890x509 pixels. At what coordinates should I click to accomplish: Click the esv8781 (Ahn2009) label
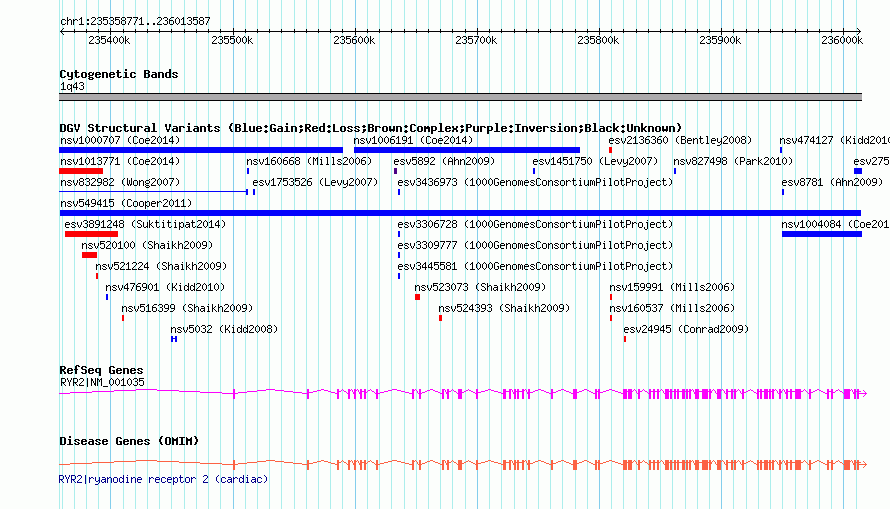tap(832, 182)
